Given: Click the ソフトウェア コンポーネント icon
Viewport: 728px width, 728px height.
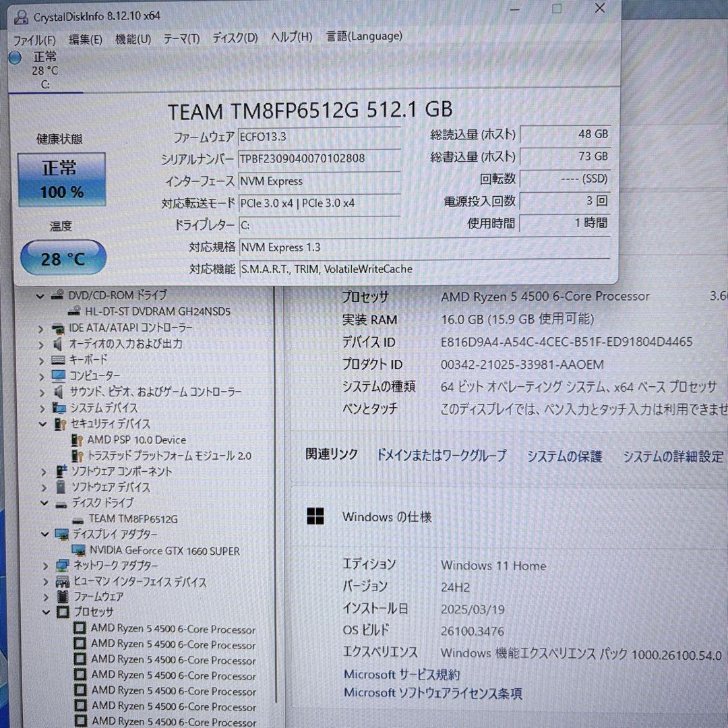Looking at the screenshot, I should 61,471.
